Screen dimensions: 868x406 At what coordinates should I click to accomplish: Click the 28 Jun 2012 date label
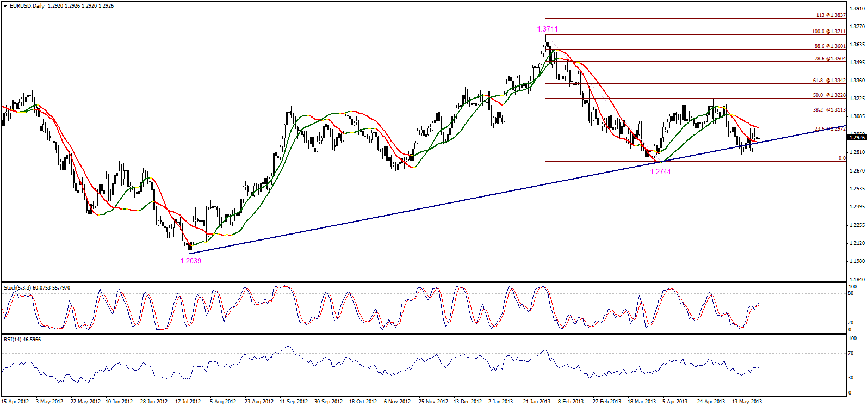154,402
